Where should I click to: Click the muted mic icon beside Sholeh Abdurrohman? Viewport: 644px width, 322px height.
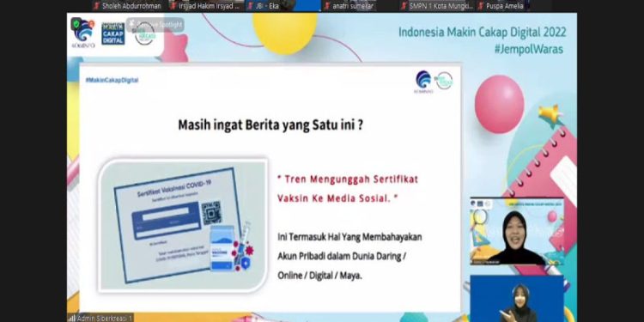pyautogui.click(x=96, y=6)
